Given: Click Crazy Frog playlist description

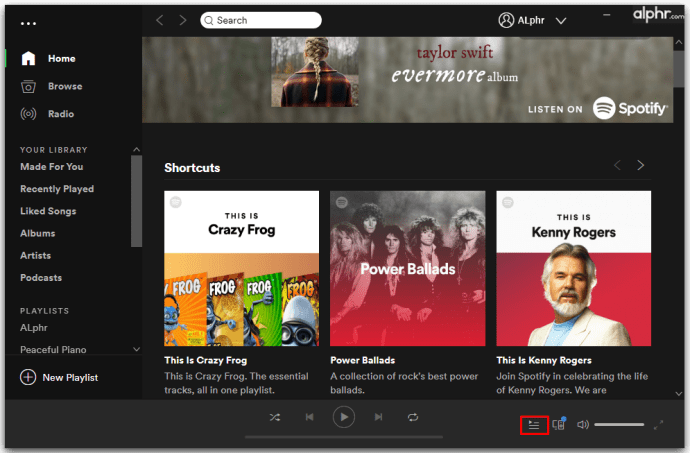Looking at the screenshot, I should pyautogui.click(x=236, y=383).
